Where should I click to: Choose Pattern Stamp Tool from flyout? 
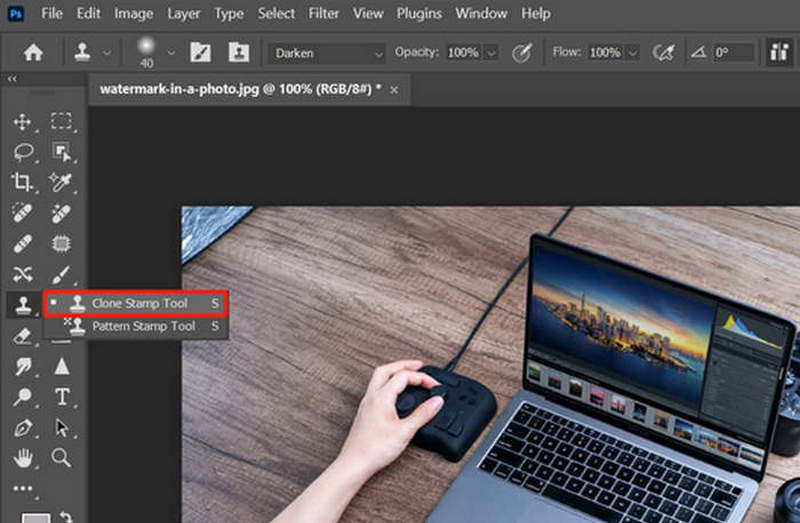click(x=136, y=326)
